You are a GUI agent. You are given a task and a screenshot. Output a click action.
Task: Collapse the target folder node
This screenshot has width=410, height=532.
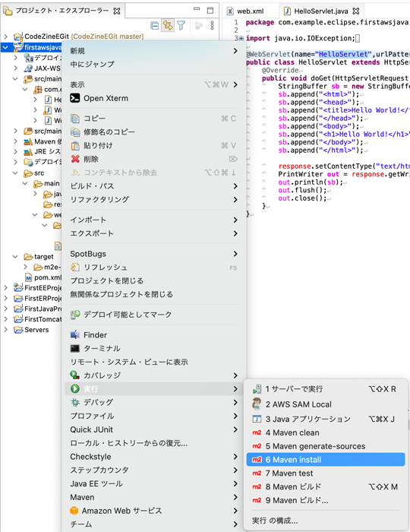(x=15, y=257)
